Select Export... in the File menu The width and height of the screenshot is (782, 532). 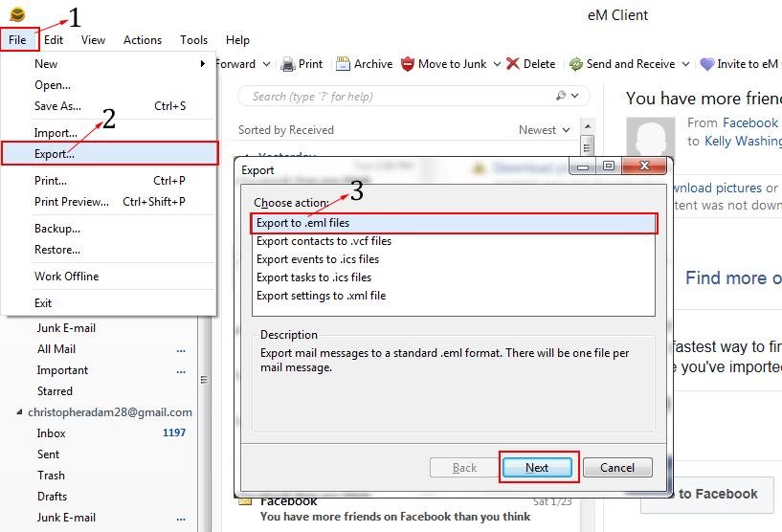110,153
